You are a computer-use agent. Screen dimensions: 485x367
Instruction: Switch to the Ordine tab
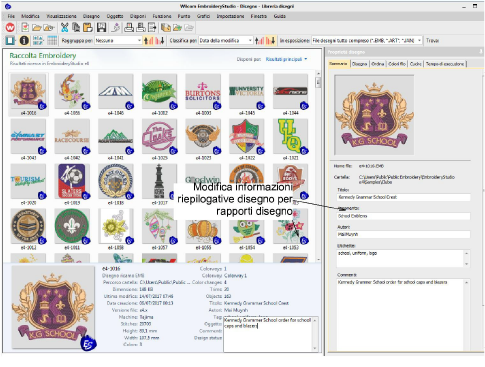click(378, 63)
